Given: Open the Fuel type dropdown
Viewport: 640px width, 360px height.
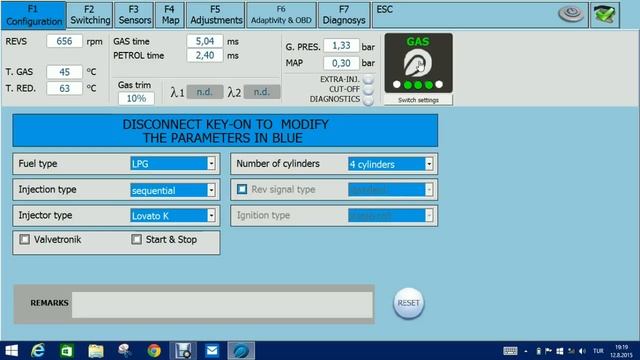Looking at the screenshot, I should (211, 164).
